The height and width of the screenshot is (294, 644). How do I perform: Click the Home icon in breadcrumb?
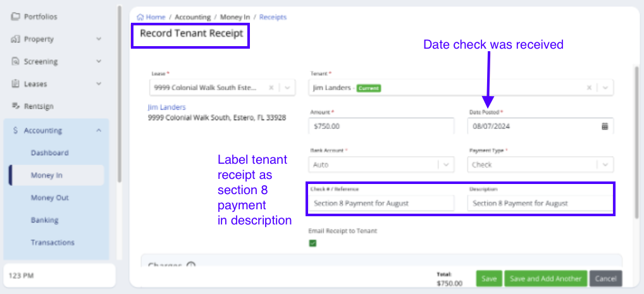coord(140,17)
